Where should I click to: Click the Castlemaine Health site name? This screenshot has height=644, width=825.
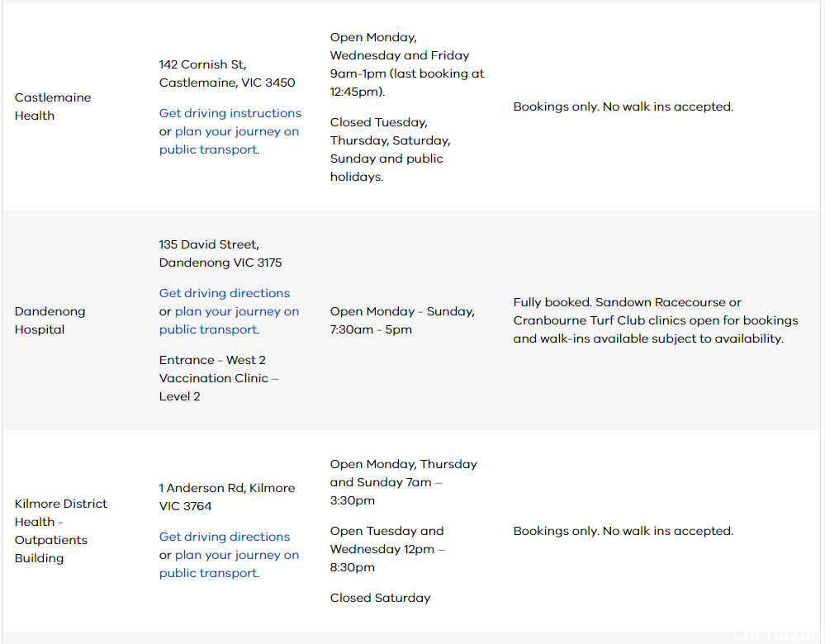tap(52, 107)
